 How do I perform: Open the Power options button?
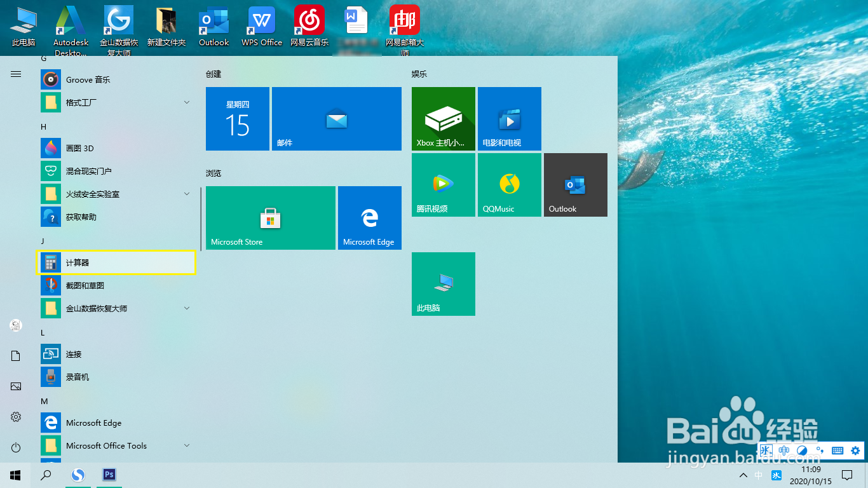pos(16,447)
